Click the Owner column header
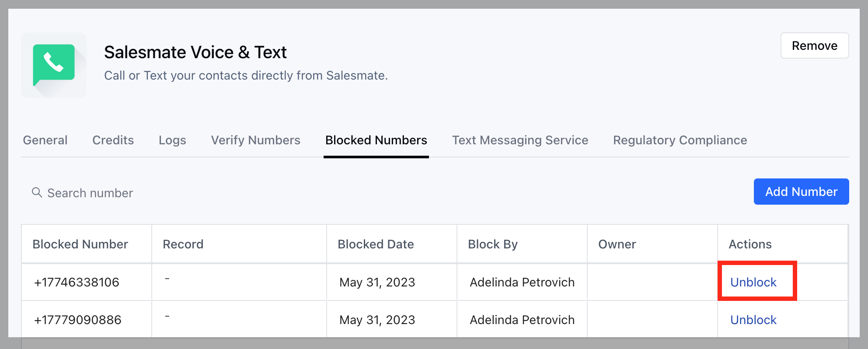Screen dimensions: 868x349 [617, 244]
